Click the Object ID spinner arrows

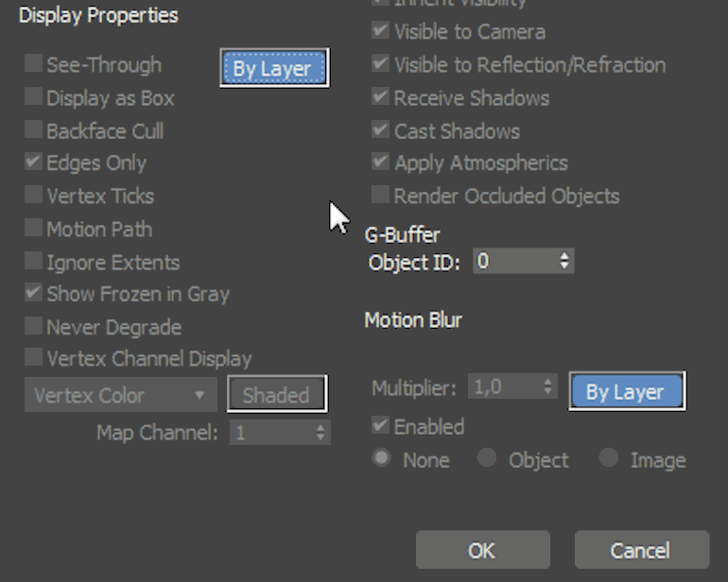(564, 262)
